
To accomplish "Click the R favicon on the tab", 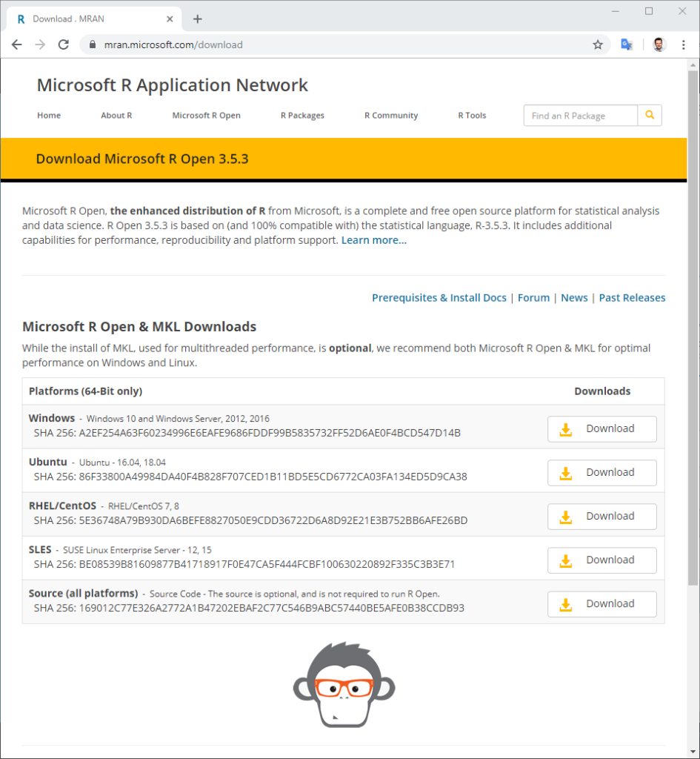I will coord(21,19).
